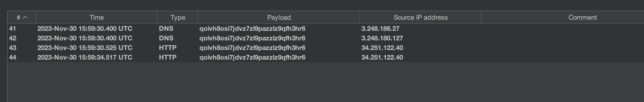The width and height of the screenshot is (644, 102).
Task: Sort by Source IP address header
Action: point(420,17)
